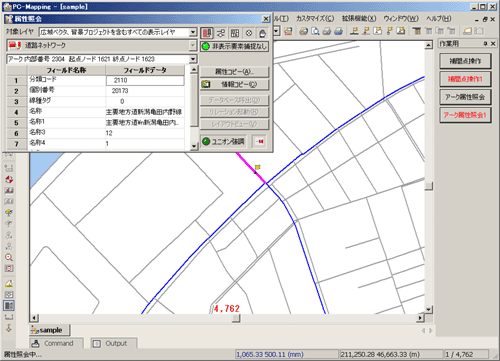Screen dimensions: 500x361
Task: Click the yellow triangle ruler icon in left toolbar
Action: point(9,283)
